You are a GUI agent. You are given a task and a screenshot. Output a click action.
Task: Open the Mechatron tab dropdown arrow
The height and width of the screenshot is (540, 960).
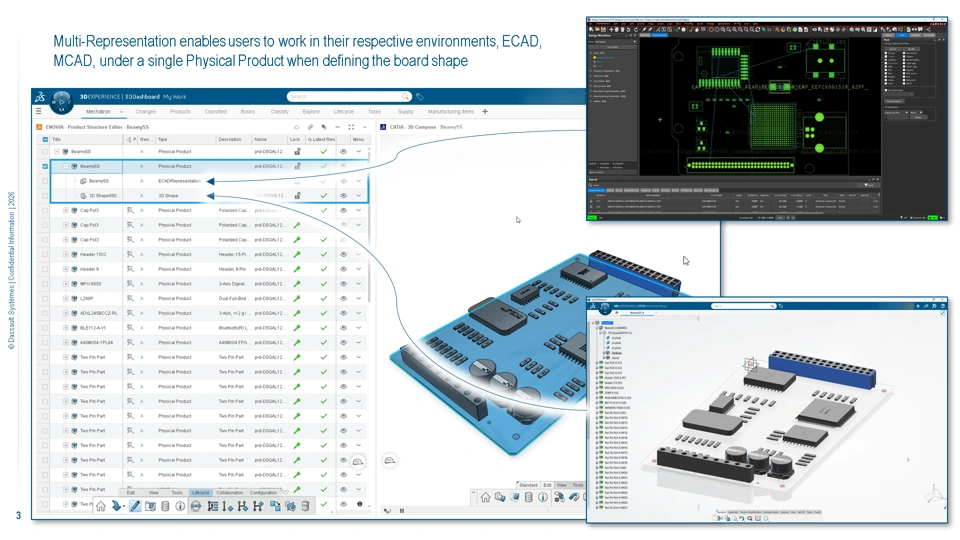121,111
